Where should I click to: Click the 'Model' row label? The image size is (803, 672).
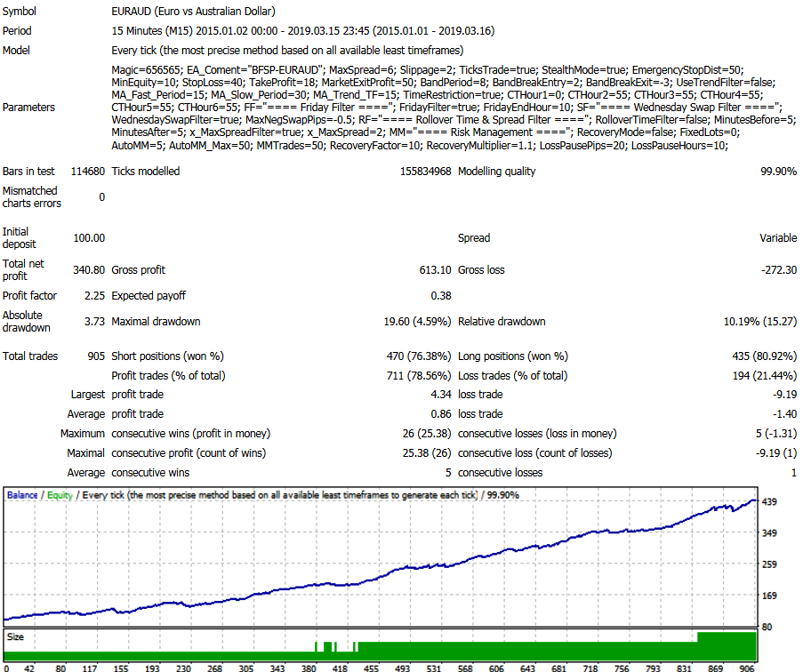pyautogui.click(x=16, y=50)
